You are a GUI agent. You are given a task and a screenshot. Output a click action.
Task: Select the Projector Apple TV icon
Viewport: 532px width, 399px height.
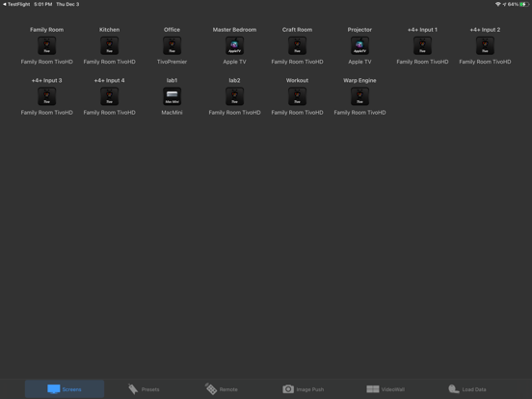coord(359,45)
